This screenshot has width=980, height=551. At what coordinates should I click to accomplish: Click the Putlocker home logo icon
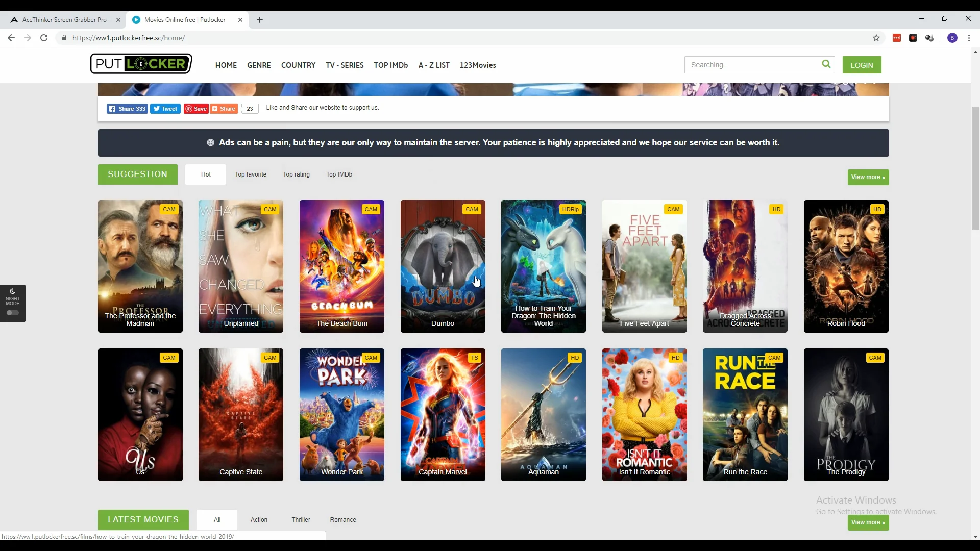(x=141, y=64)
